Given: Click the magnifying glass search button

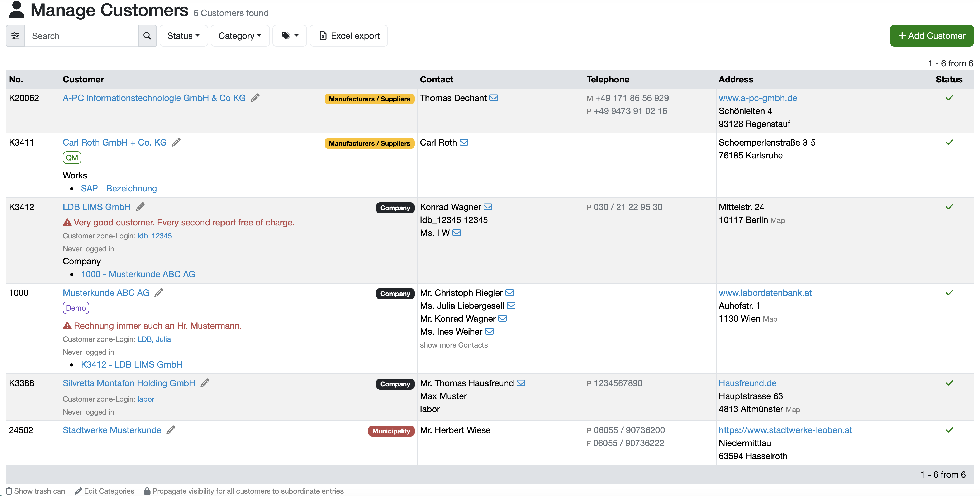Looking at the screenshot, I should 147,36.
